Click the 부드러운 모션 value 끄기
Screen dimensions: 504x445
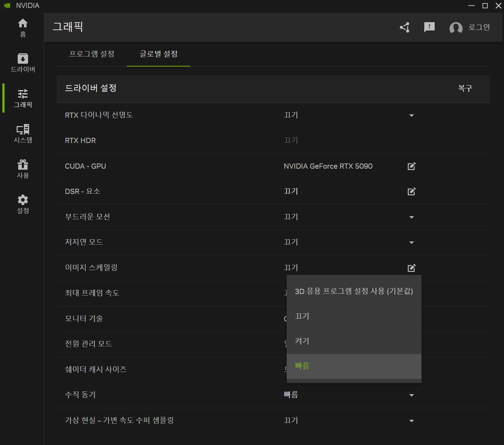[x=291, y=217]
